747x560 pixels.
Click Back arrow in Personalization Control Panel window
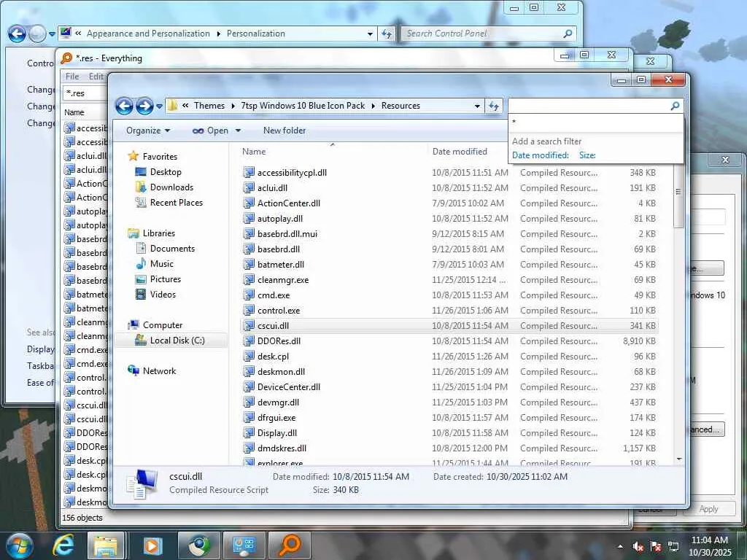pyautogui.click(x=18, y=34)
